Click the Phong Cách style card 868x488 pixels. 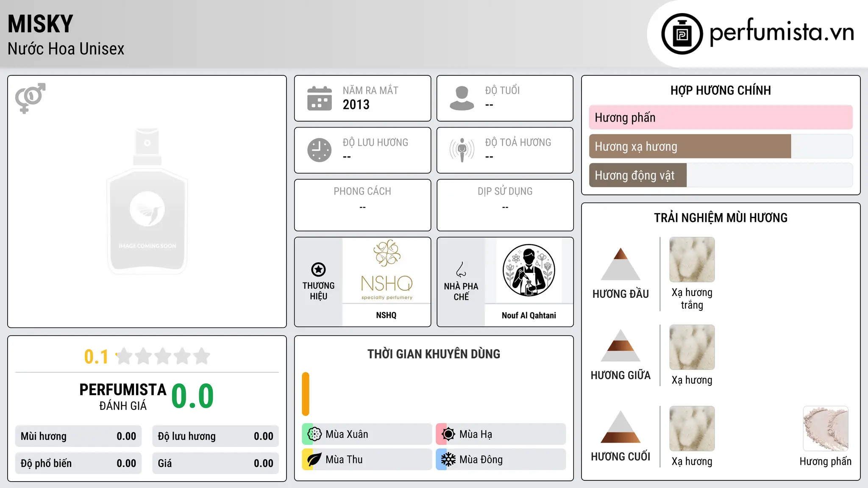(x=362, y=205)
